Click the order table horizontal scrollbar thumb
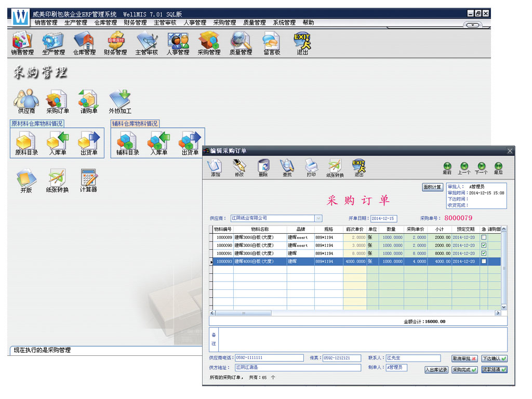The image size is (532, 399). pos(243,313)
